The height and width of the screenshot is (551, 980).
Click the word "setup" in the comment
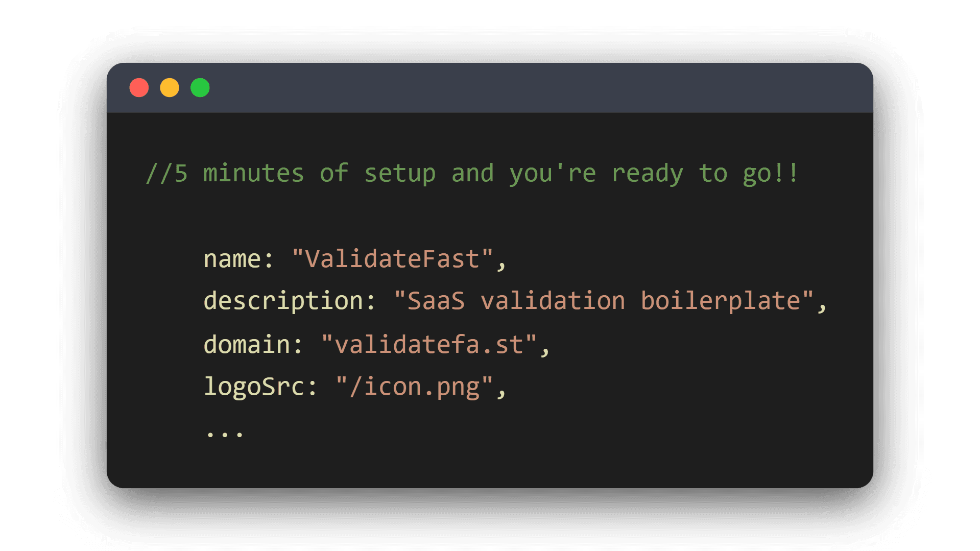coord(400,174)
